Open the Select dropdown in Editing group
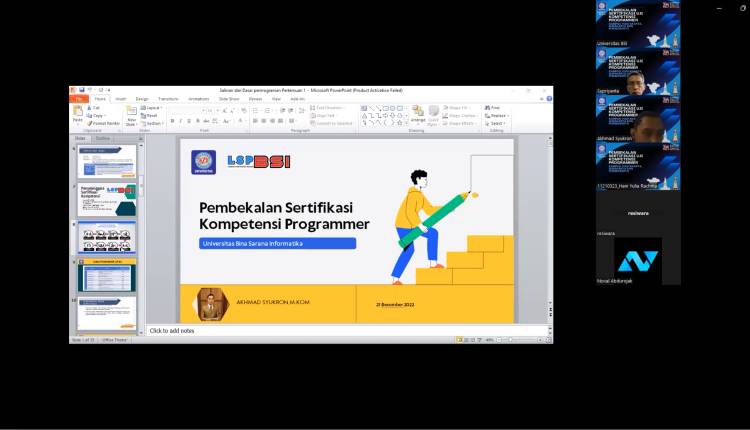The image size is (750, 430). coord(495,123)
